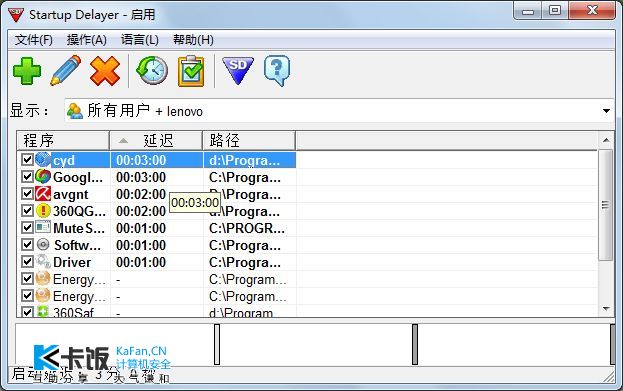Select the Driver program name
This screenshot has width=623, height=391.
point(72,263)
